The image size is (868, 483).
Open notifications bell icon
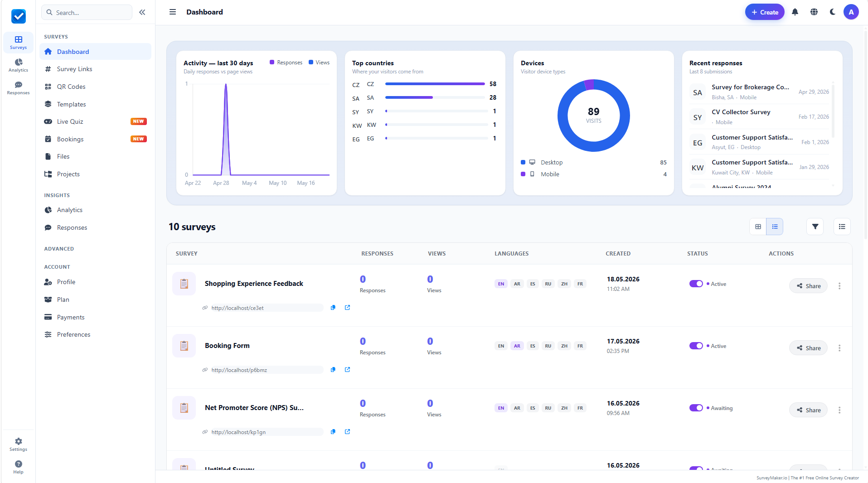(795, 12)
